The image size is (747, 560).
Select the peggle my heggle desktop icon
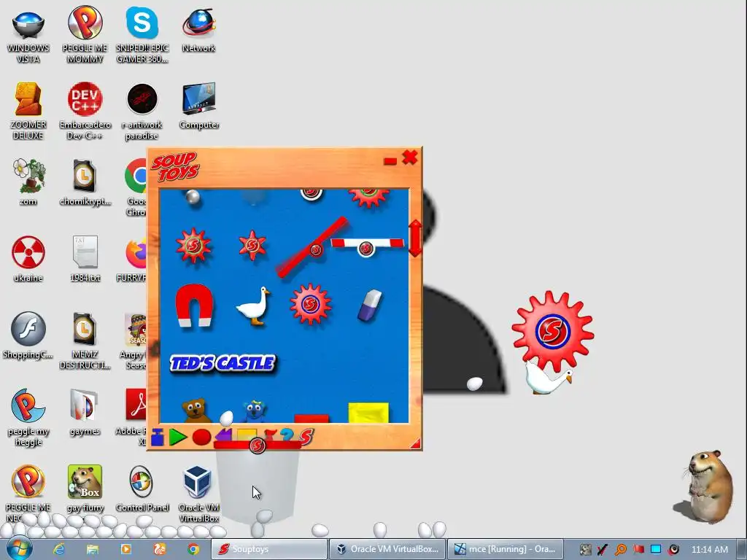coord(28,418)
